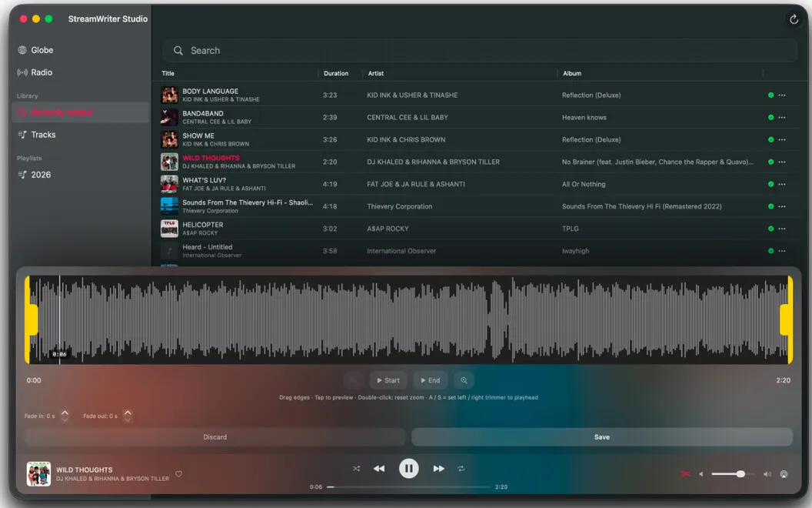Viewport: 812px width, 508px height.
Task: Sort by the Album column header
Action: click(x=572, y=73)
